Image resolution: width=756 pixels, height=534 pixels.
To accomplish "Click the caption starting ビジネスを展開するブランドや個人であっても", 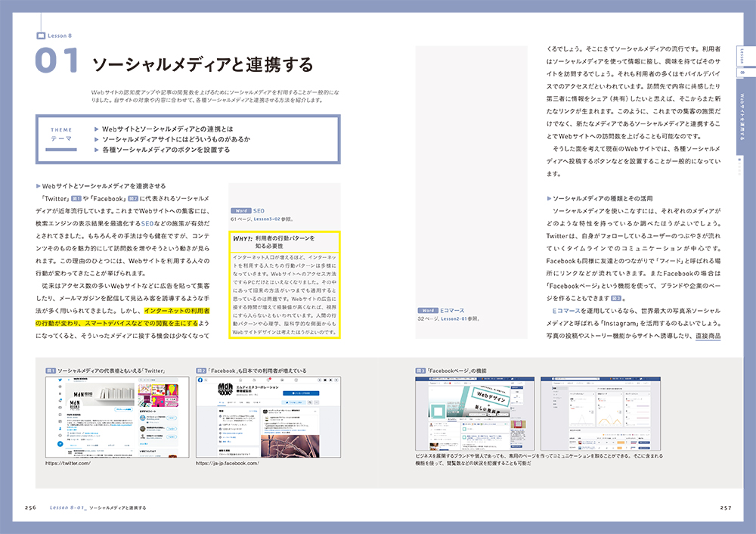I will pos(539,459).
